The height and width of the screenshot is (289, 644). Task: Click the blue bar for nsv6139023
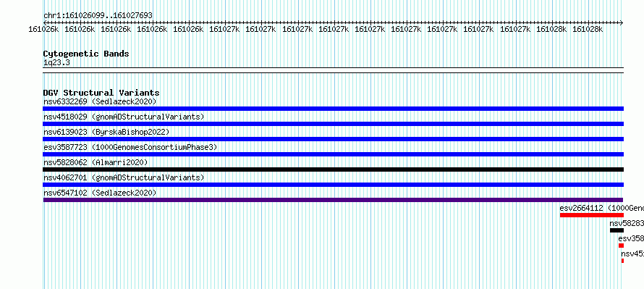point(333,139)
